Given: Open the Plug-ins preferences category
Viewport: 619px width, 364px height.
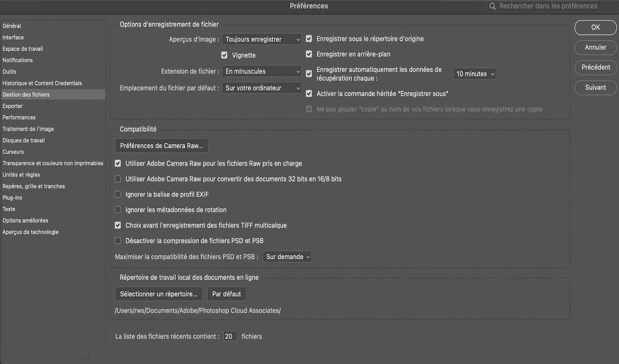Looking at the screenshot, I should [12, 197].
